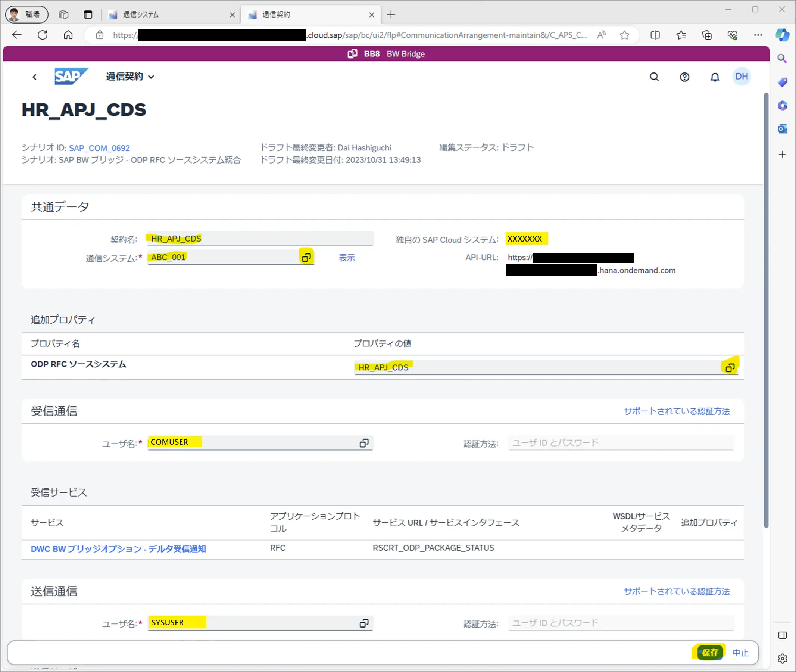Open sidebar settings gear icon

click(x=782, y=658)
